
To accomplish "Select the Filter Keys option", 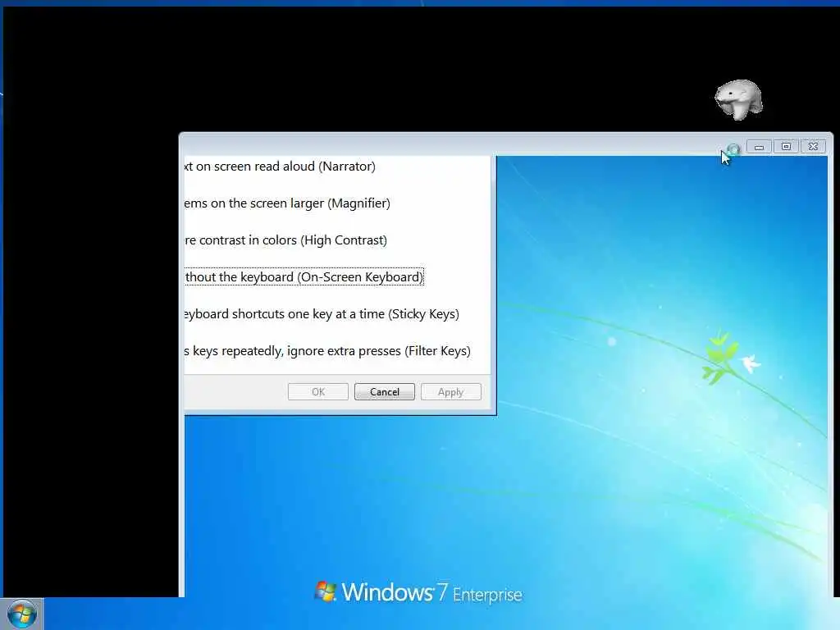I will point(327,351).
